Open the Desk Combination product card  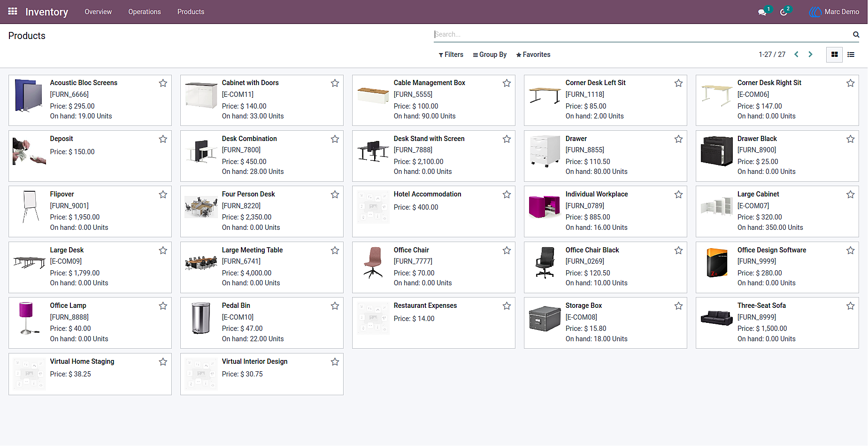pos(262,156)
